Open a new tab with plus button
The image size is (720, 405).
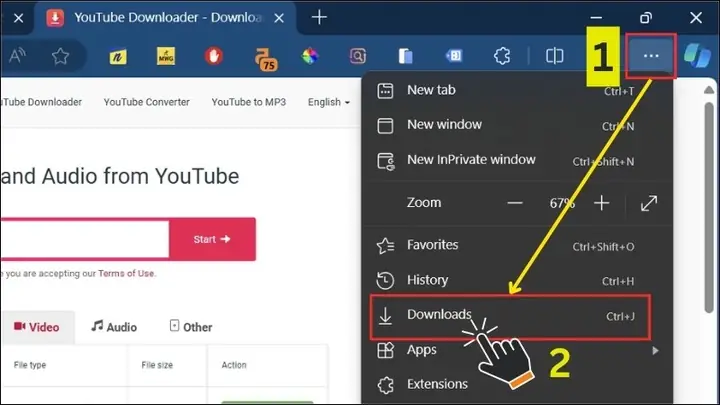pos(319,17)
